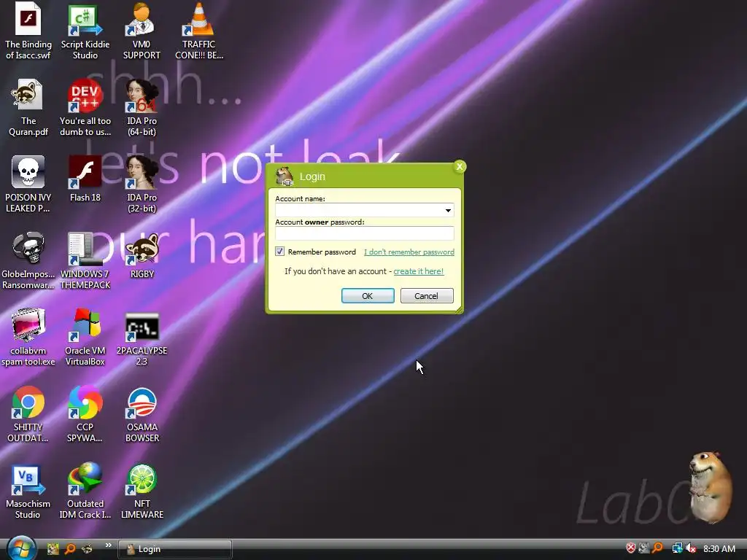The image size is (747, 560).
Task: Open the OSAMA BOWSER shortcut
Action: tap(142, 414)
